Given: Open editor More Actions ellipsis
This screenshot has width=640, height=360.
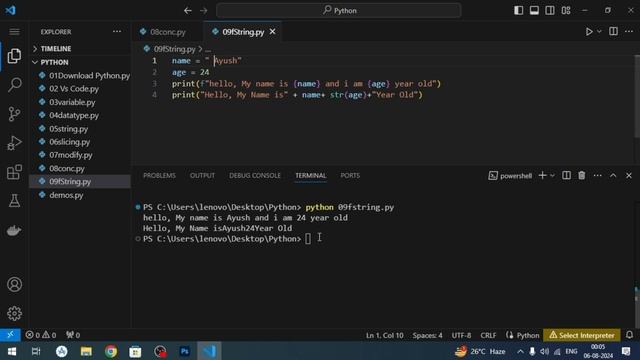Looking at the screenshot, I should (629, 31).
